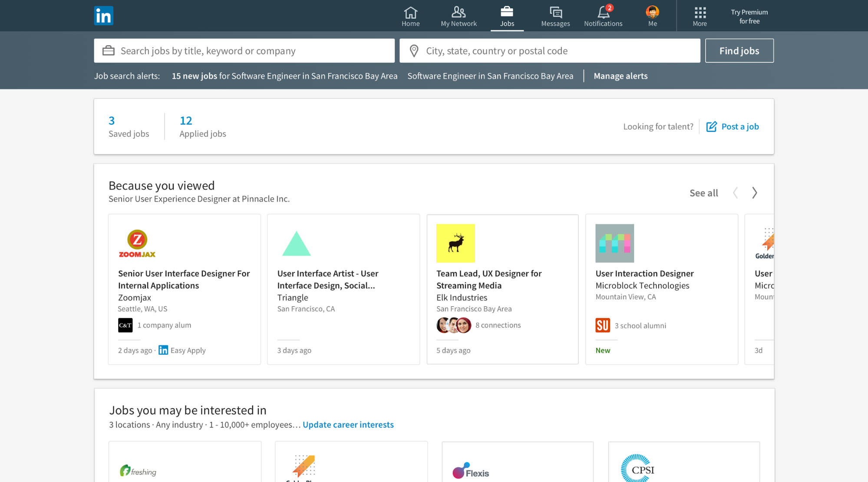The image size is (868, 482).
Task: Click the My Network icon
Action: click(458, 13)
